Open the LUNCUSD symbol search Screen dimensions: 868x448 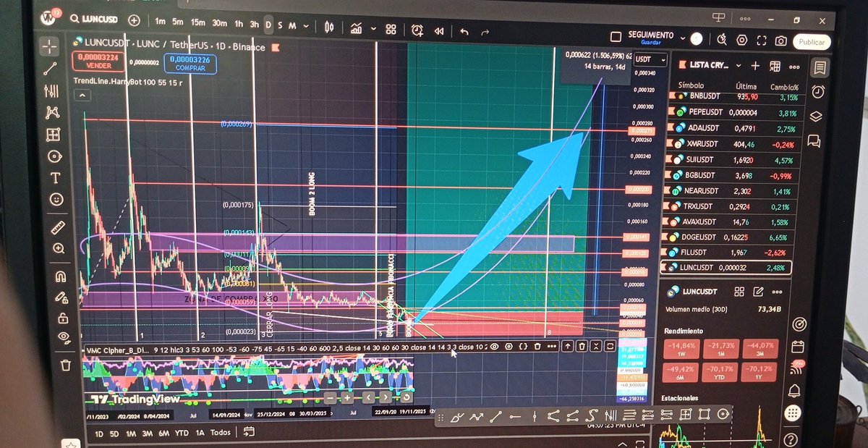[95, 20]
